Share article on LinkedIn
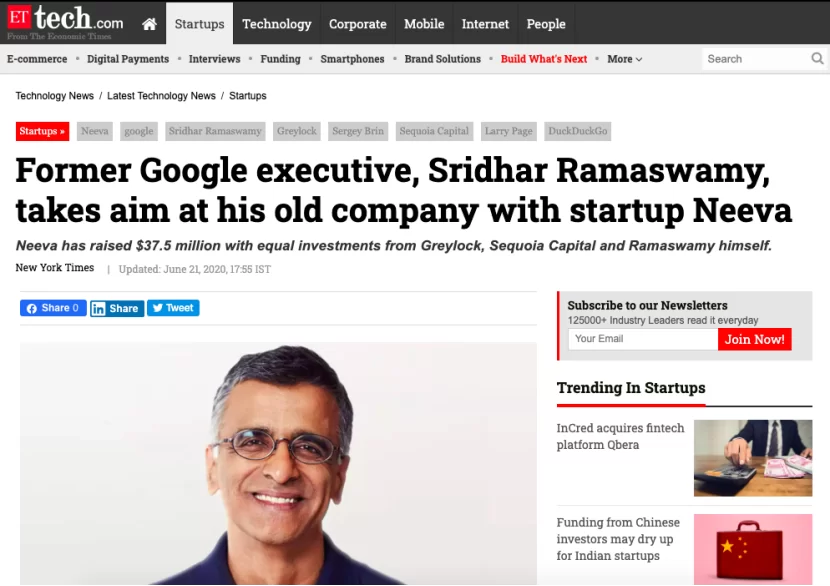Viewport: 830px width, 586px height. tap(117, 308)
